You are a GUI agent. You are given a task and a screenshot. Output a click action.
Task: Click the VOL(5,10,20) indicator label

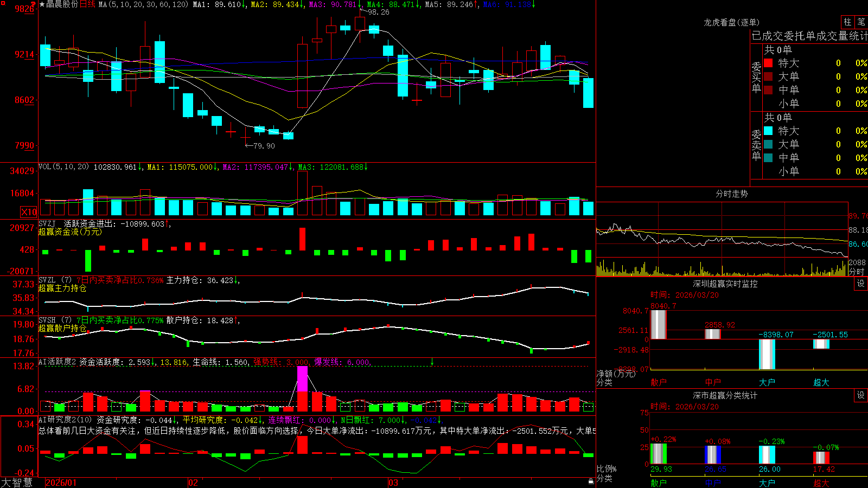click(63, 167)
